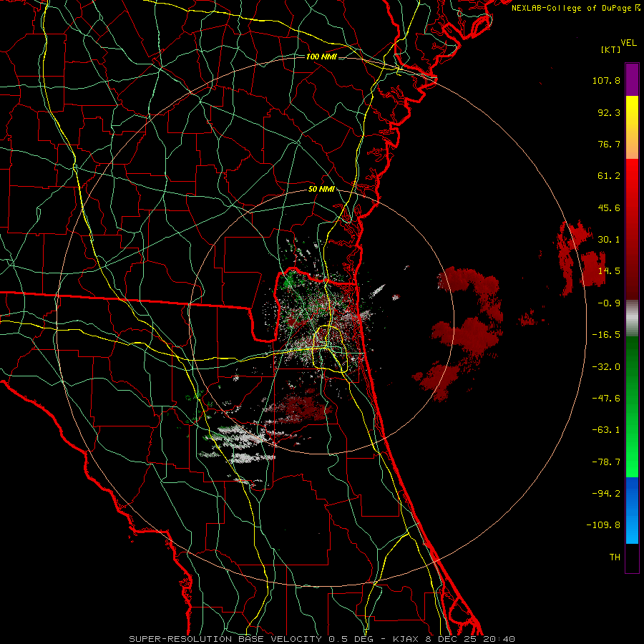Click the 50 NMI range ring label
Viewport: 644px width, 644px height.
coord(321,190)
